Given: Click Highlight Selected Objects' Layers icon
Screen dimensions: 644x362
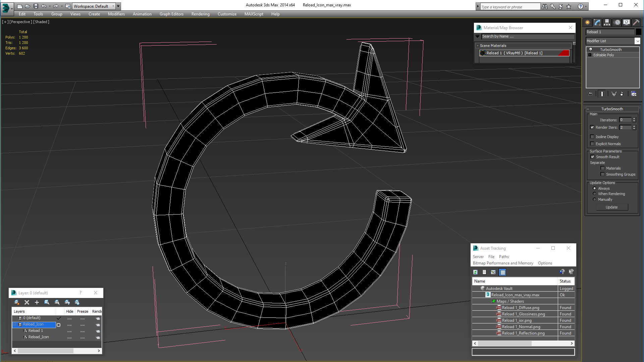Looking at the screenshot, I should pos(57,302).
